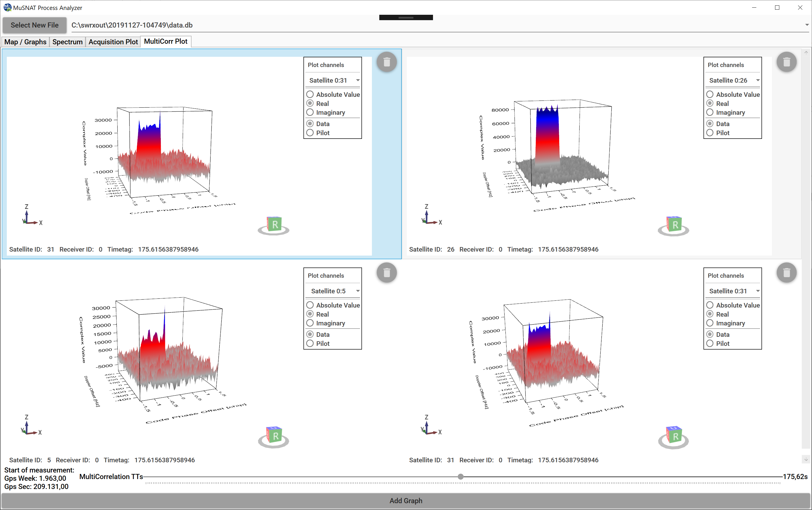The width and height of the screenshot is (812, 510).
Task: Click trash icon on bottom-right graph
Action: click(x=786, y=272)
